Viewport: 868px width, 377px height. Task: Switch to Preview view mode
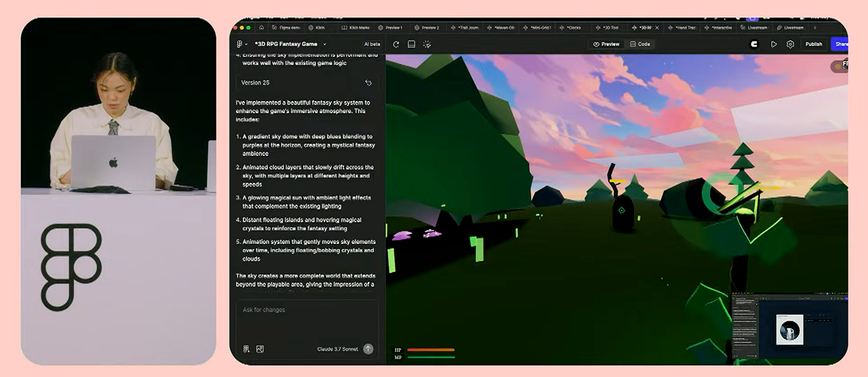tap(606, 44)
